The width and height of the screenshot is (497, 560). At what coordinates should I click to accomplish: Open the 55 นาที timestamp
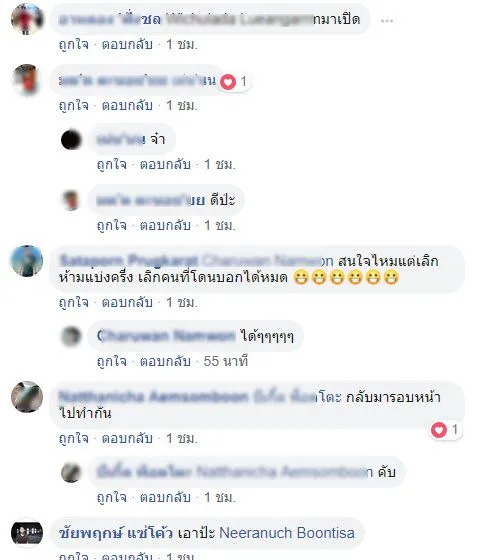point(226,361)
